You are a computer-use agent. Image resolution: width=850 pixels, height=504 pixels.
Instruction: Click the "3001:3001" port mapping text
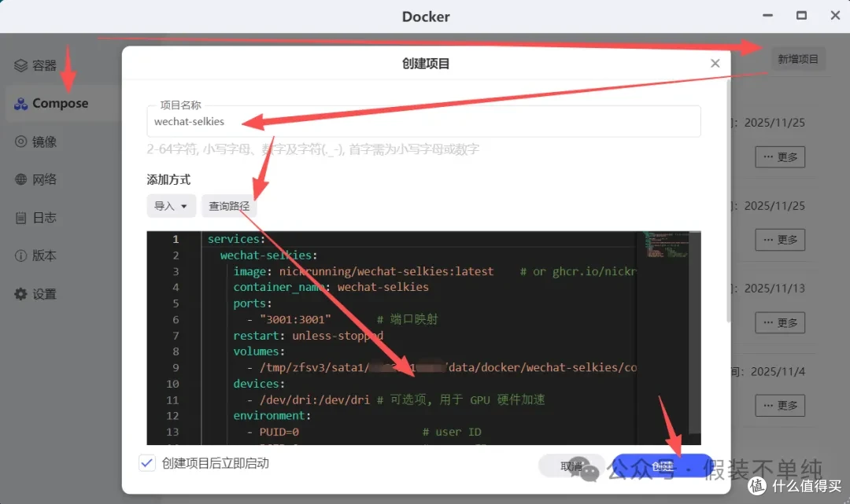pyautogui.click(x=295, y=319)
